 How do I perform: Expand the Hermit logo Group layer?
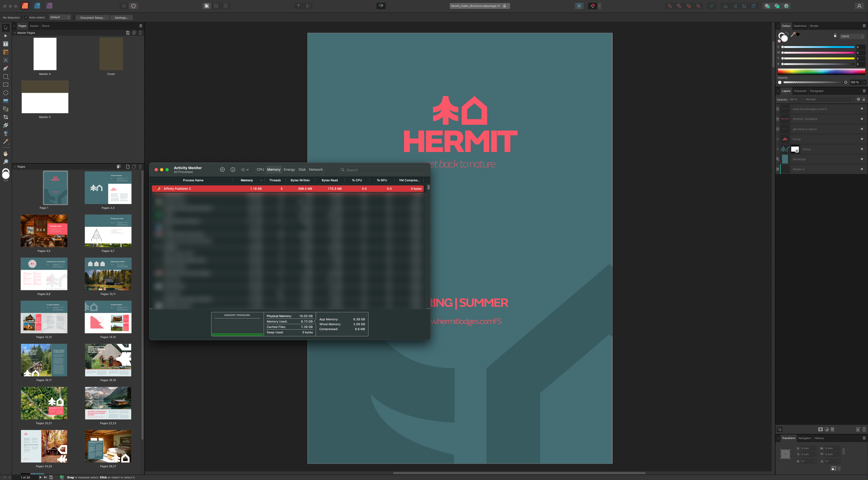[778, 139]
